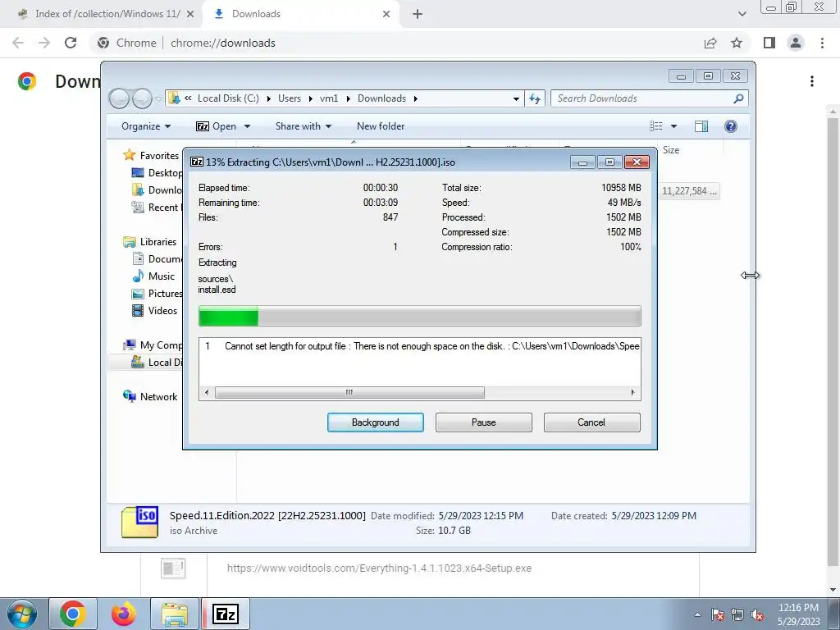Viewport: 840px width, 630px height.
Task: Click Downloads in the address path
Action: pos(381,98)
